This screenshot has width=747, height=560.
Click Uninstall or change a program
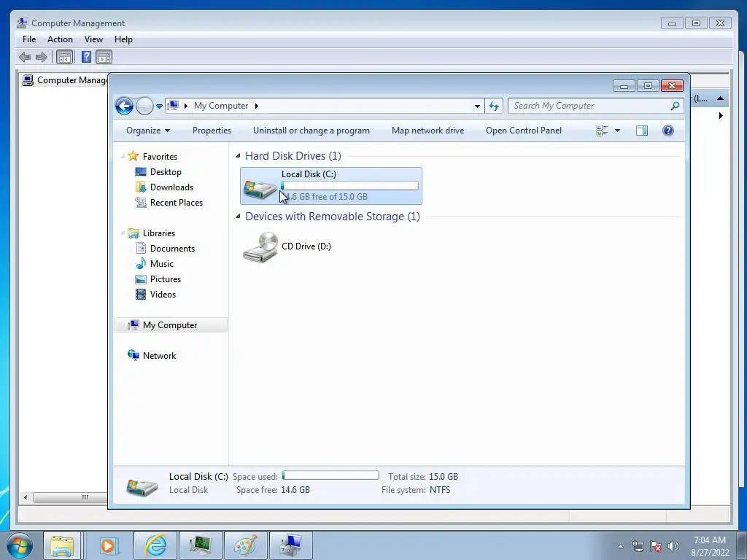click(x=311, y=131)
